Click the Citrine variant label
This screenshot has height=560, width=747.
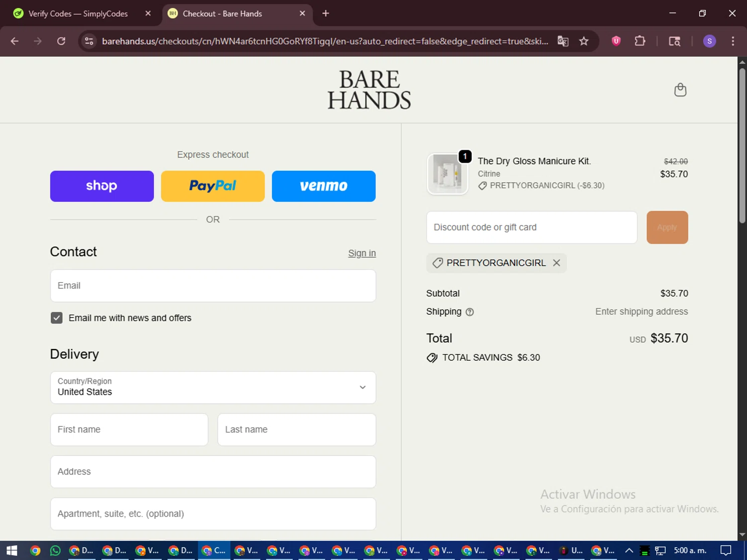tap(489, 174)
